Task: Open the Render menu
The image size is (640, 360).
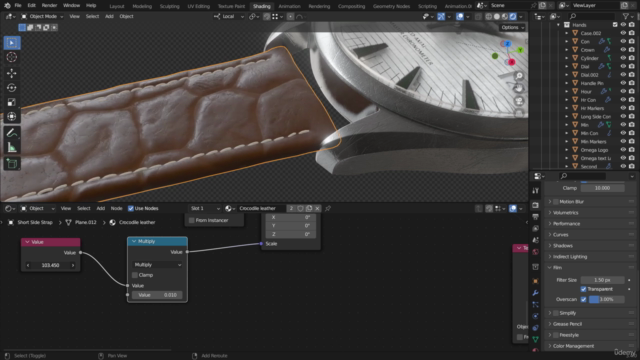Action: [49, 6]
